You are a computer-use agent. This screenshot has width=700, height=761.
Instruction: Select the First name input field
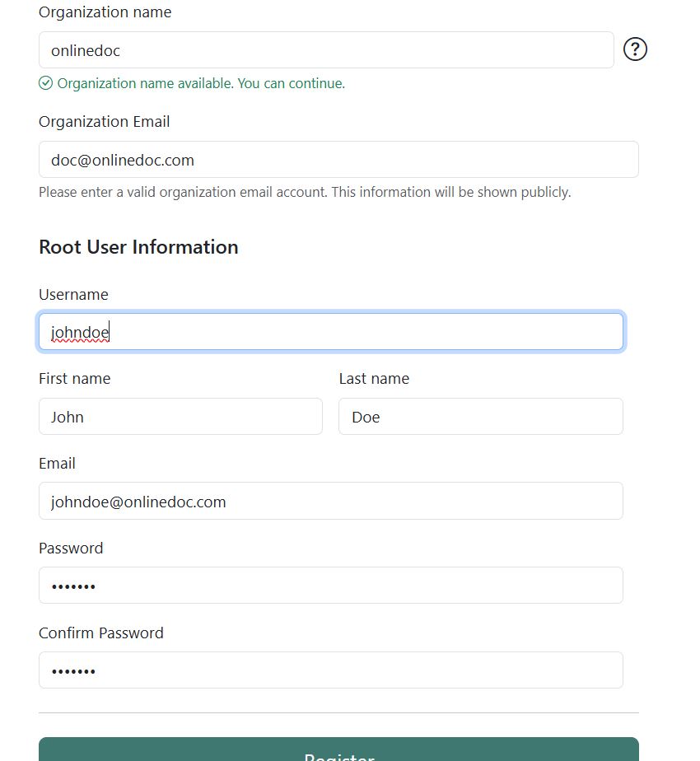[x=180, y=417]
